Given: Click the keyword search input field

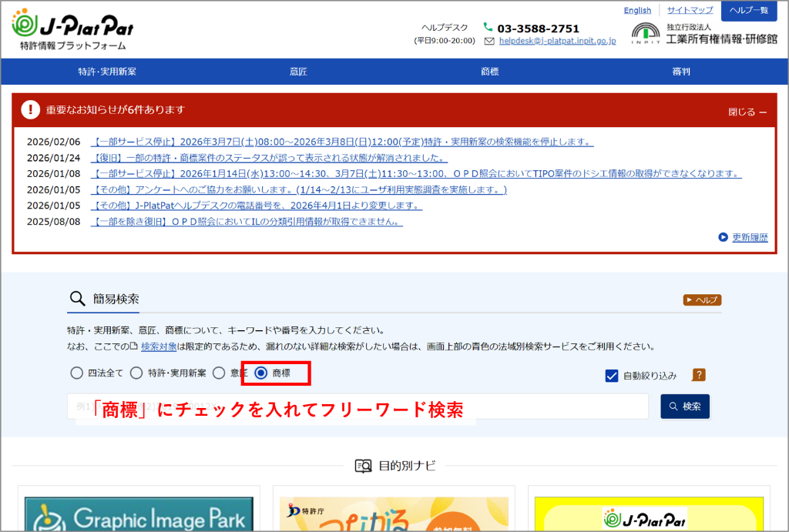Looking at the screenshot, I should tap(347, 406).
